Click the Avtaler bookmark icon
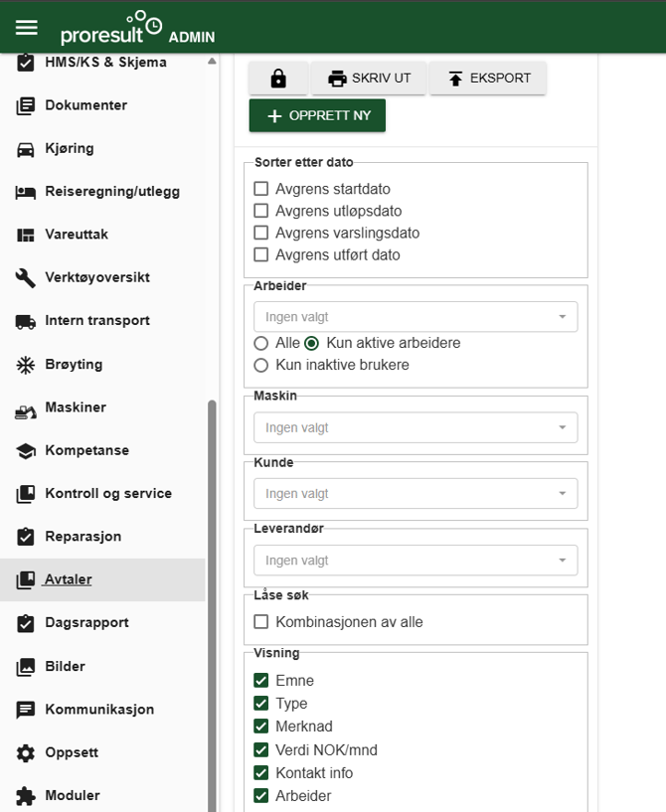The image size is (666, 812). click(x=26, y=580)
